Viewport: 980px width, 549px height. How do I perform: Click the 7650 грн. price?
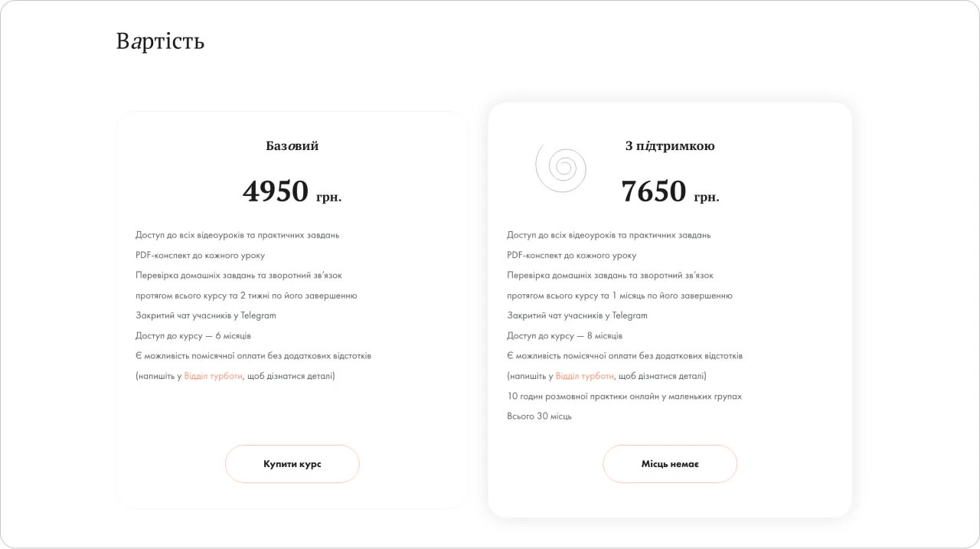669,191
